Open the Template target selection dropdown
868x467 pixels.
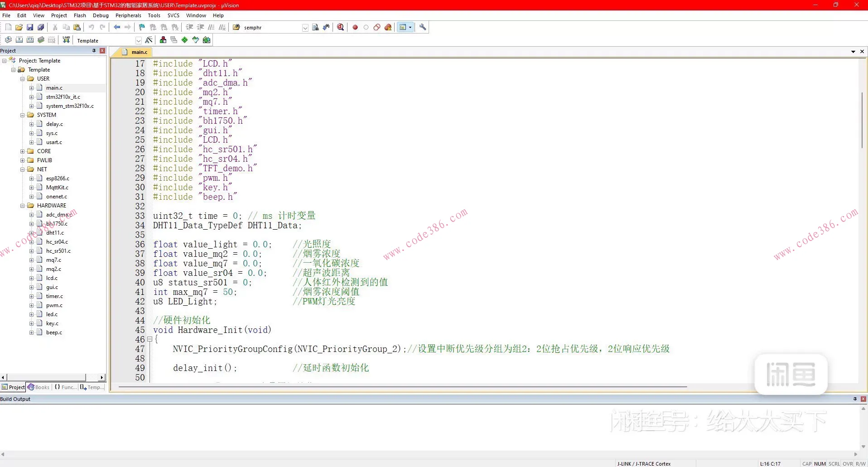click(138, 40)
